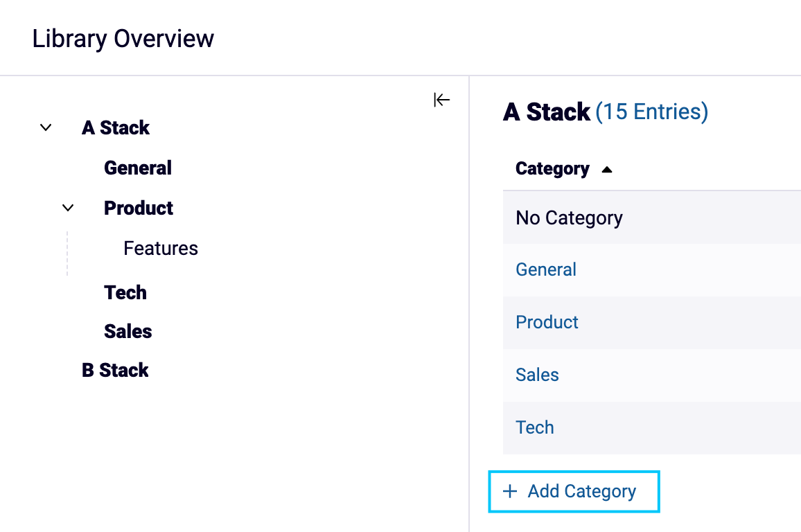Select Tech in the sidebar tree
The height and width of the screenshot is (532, 801).
click(125, 292)
